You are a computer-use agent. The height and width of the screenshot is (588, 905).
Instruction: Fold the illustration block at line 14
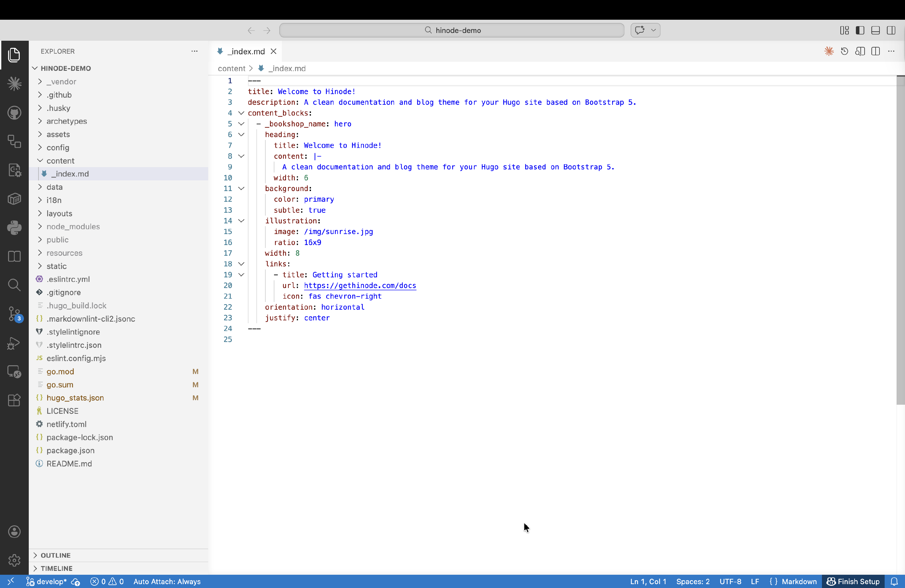click(241, 220)
